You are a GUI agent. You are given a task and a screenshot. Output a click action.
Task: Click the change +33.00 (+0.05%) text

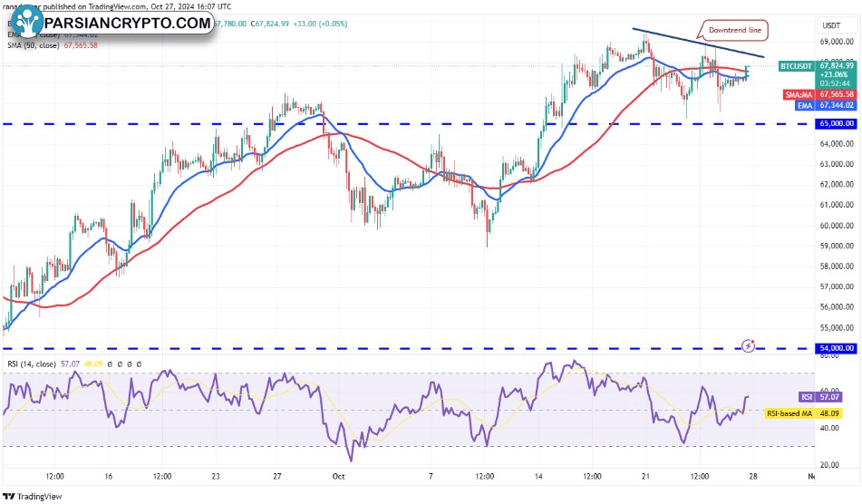click(x=321, y=24)
